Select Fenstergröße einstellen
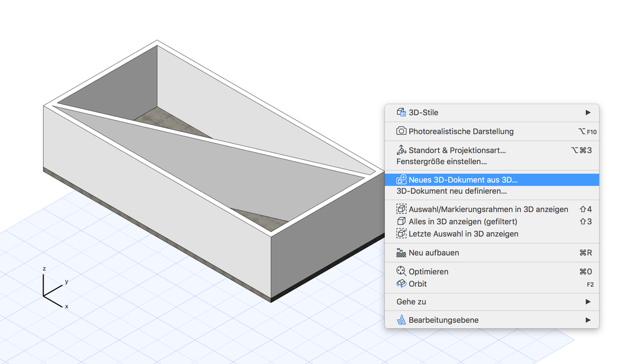Viewport: 622px width, 364px height. click(x=492, y=162)
